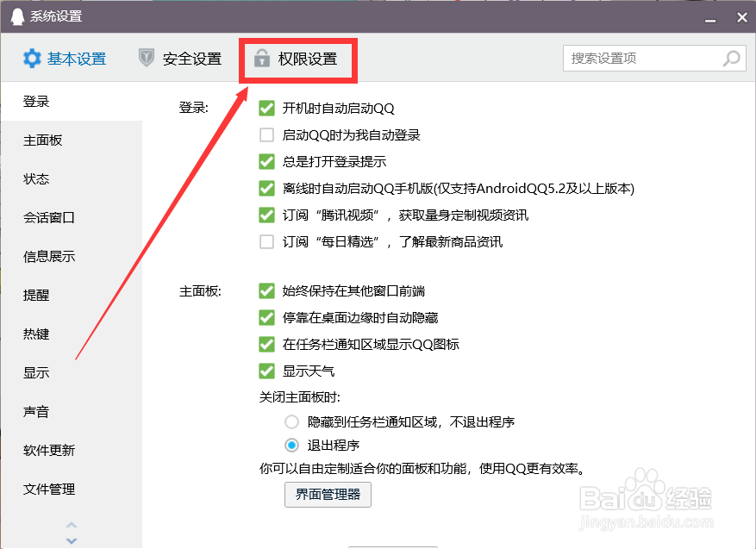Screen dimensions: 756x549
Task: Uncheck 显示天气 checkbox
Action: click(x=266, y=371)
